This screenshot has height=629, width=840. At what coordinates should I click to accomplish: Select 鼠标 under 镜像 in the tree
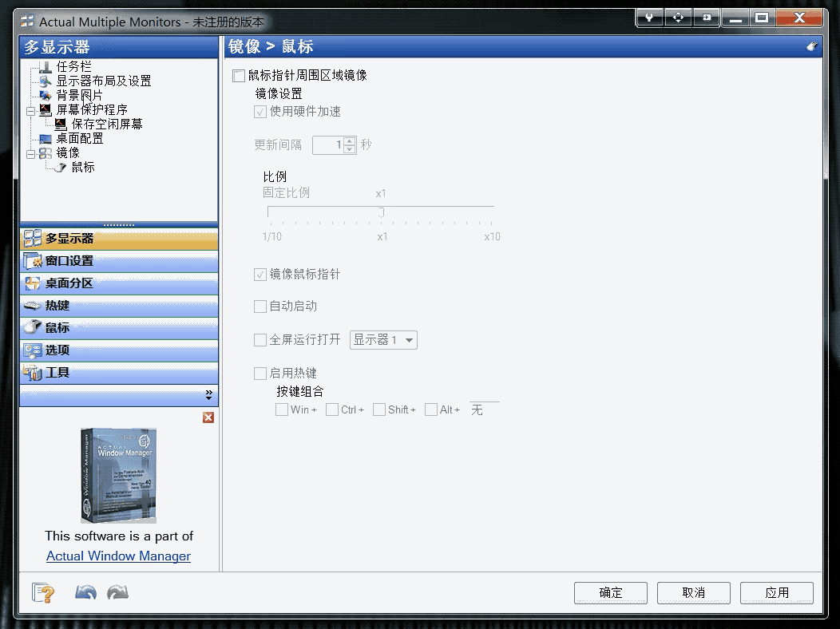click(x=83, y=168)
